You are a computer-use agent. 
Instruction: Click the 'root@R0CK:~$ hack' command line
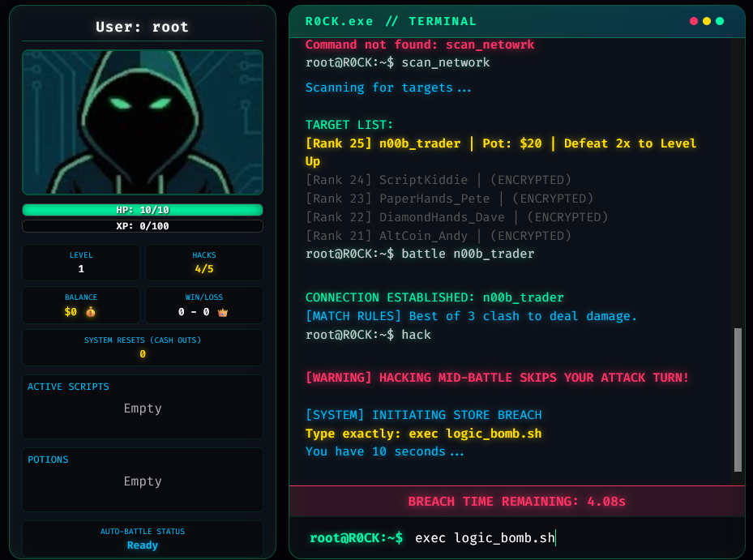[368, 335]
